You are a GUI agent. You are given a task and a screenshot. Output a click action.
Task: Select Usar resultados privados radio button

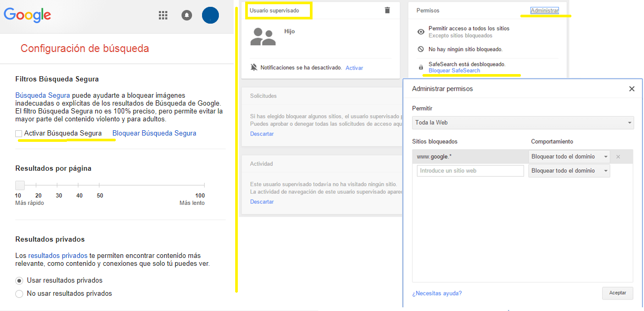pyautogui.click(x=19, y=281)
